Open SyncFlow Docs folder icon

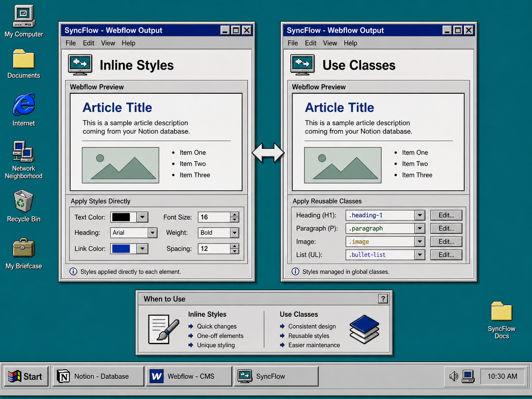point(502,311)
